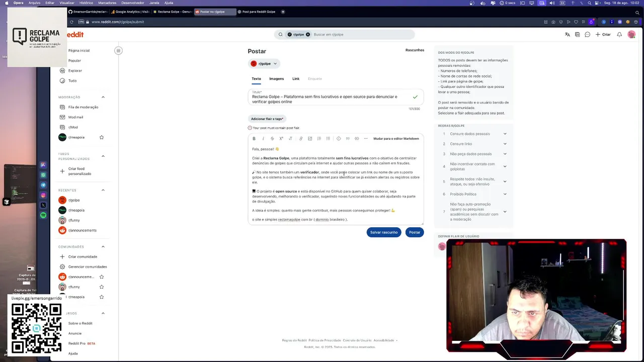Click the browser reload button
The height and width of the screenshot is (362, 644).
click(x=71, y=22)
